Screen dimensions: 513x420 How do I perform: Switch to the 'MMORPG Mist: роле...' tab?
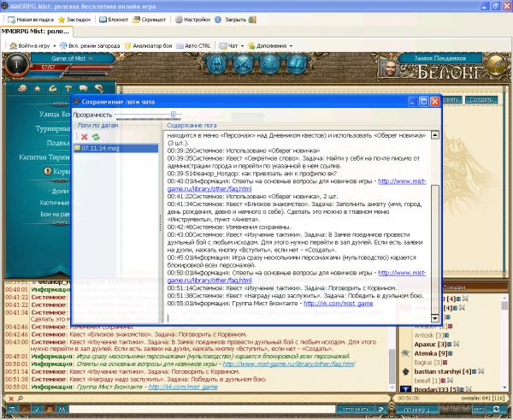point(36,32)
